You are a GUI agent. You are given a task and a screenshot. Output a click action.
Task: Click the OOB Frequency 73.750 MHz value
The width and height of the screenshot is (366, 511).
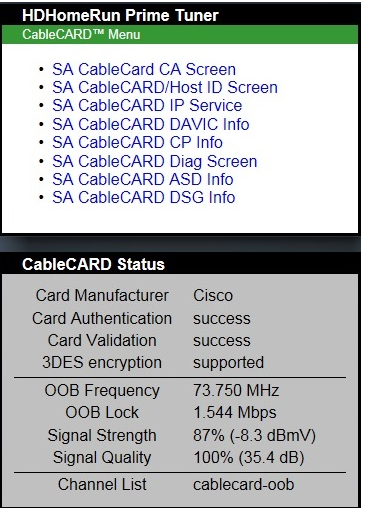236,390
